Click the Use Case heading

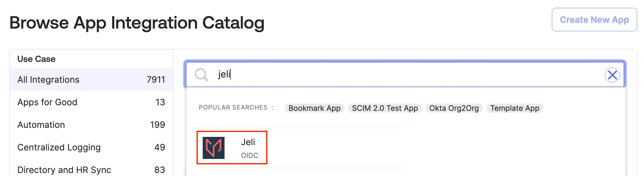pyautogui.click(x=36, y=59)
